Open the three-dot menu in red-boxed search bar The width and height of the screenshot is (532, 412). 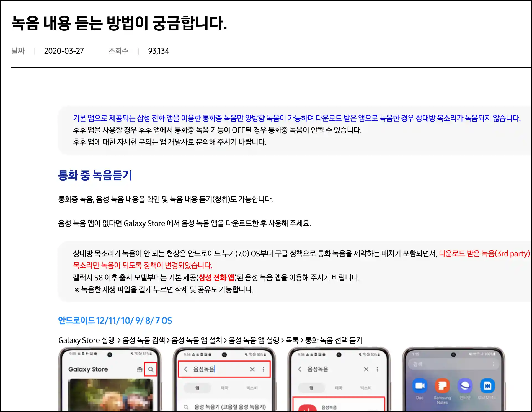[x=264, y=369]
